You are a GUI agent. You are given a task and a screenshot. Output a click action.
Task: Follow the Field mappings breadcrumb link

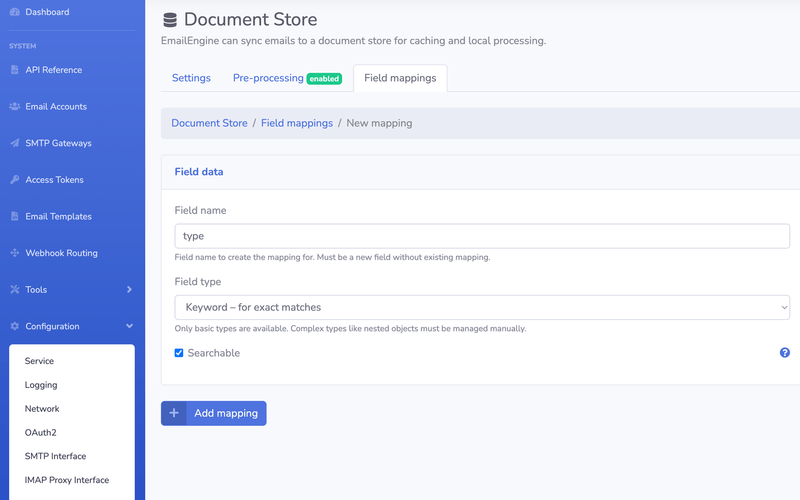(297, 123)
